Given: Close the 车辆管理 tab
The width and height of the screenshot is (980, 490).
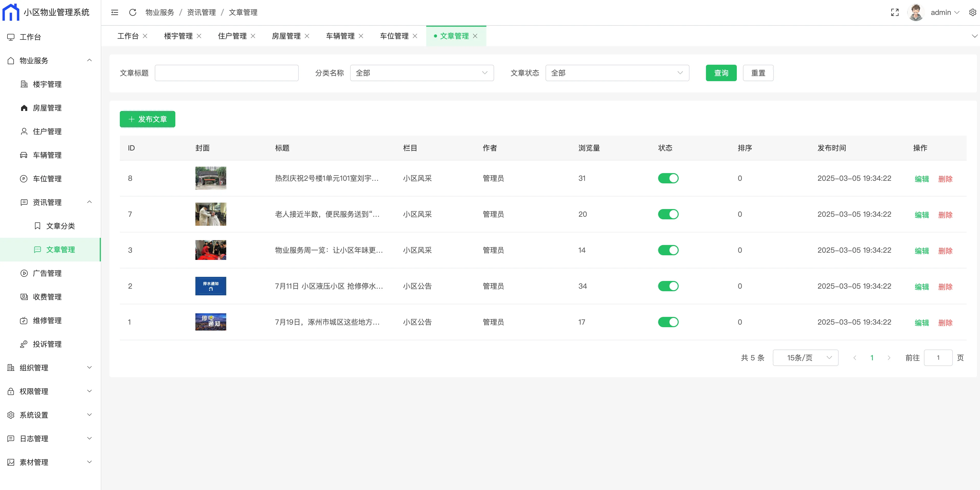Looking at the screenshot, I should pyautogui.click(x=361, y=36).
